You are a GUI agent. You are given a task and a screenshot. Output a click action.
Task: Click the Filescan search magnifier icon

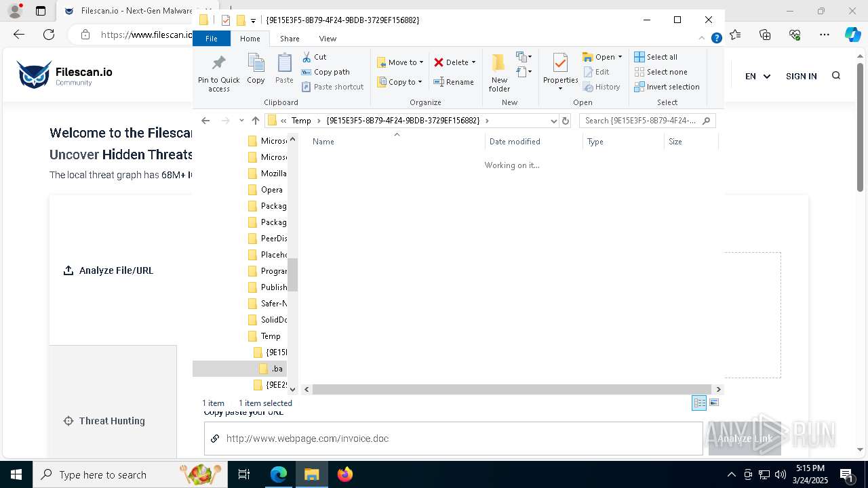click(x=836, y=76)
